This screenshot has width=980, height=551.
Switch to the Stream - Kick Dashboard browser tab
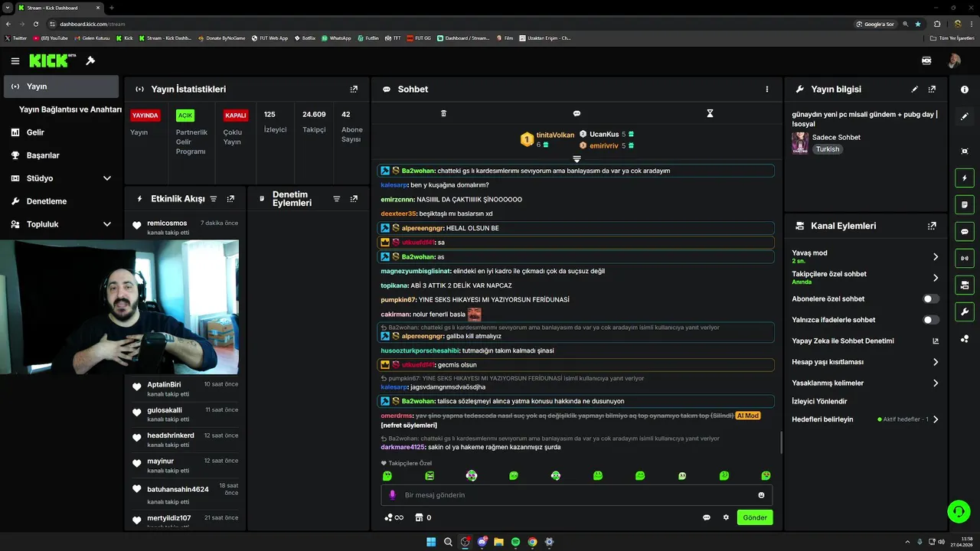click(60, 8)
